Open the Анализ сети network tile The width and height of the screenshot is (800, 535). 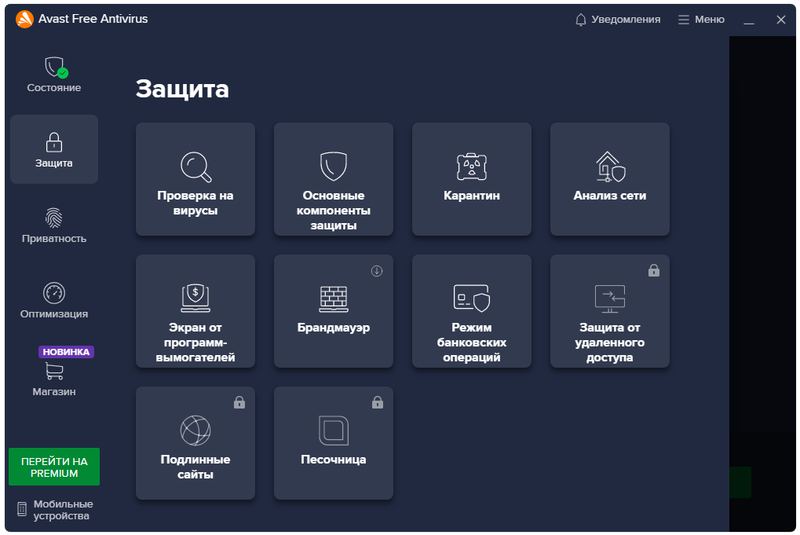pos(610,179)
